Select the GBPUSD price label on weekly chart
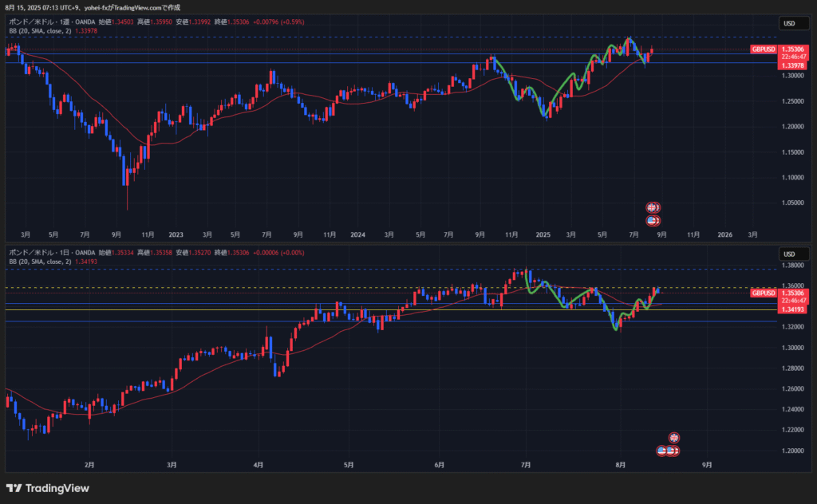The height and width of the screenshot is (504, 817). [x=764, y=49]
